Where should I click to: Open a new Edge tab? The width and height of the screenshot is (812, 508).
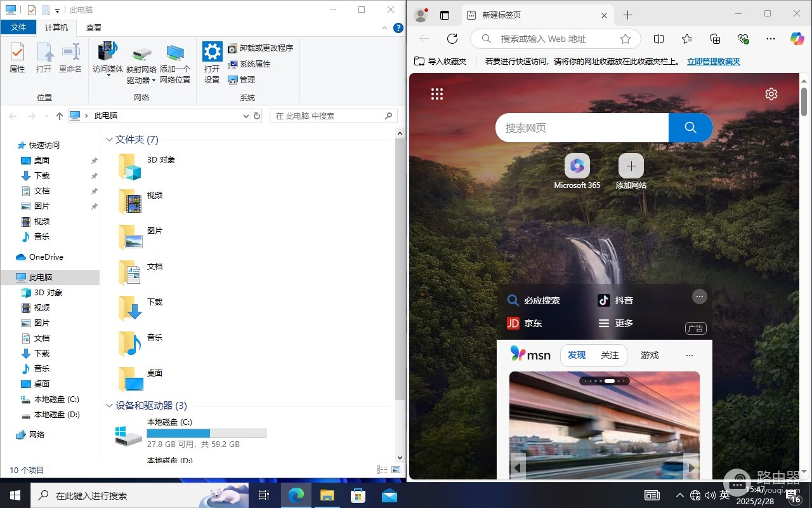point(627,15)
